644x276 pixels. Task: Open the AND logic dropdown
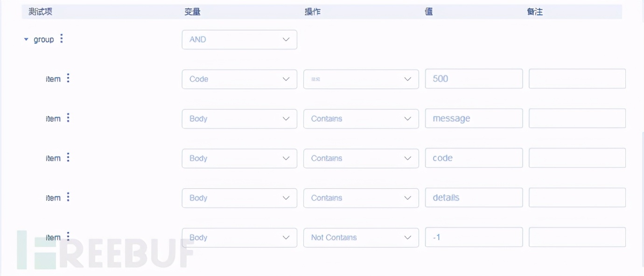(239, 40)
